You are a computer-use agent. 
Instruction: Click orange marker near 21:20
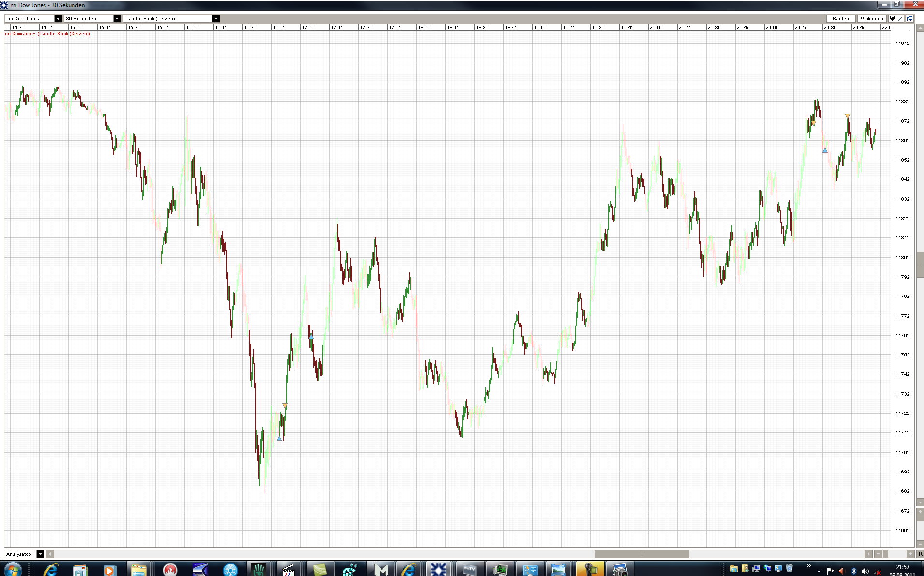[x=813, y=123]
